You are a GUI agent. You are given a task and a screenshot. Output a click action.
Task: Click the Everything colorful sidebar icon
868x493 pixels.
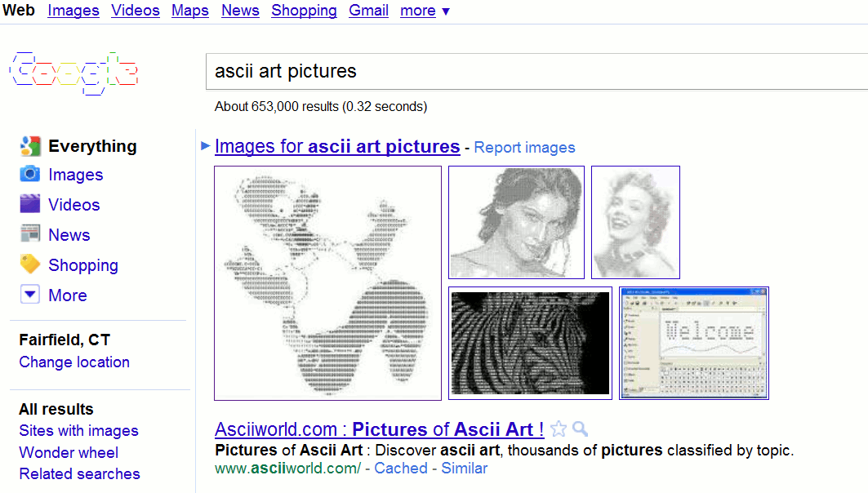(x=30, y=146)
